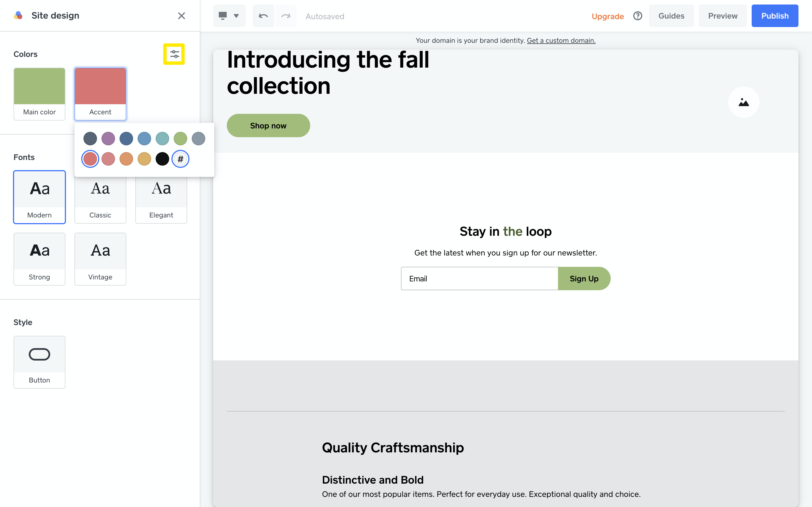
Task: Publish the site
Action: coord(775,16)
